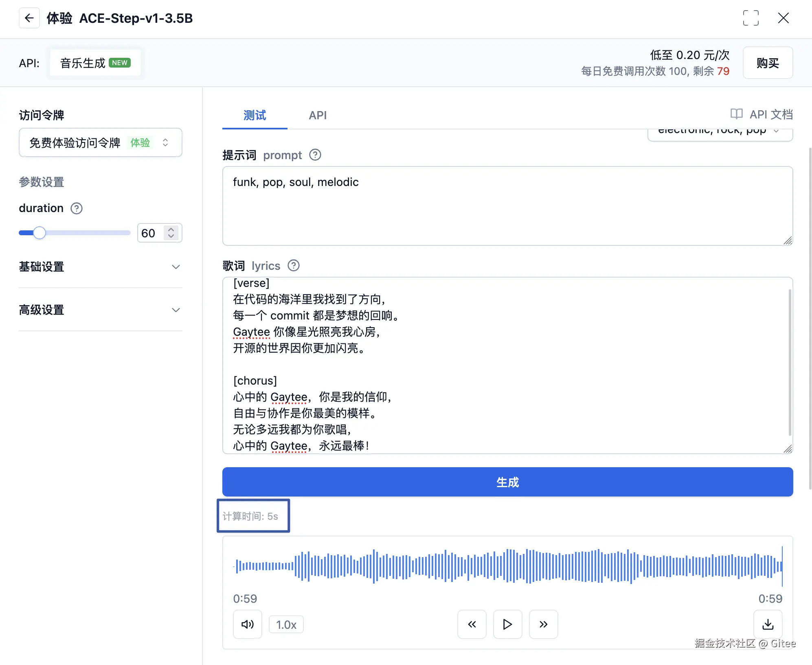Play the generated music track
Image resolution: width=812 pixels, height=665 pixels.
click(x=507, y=624)
